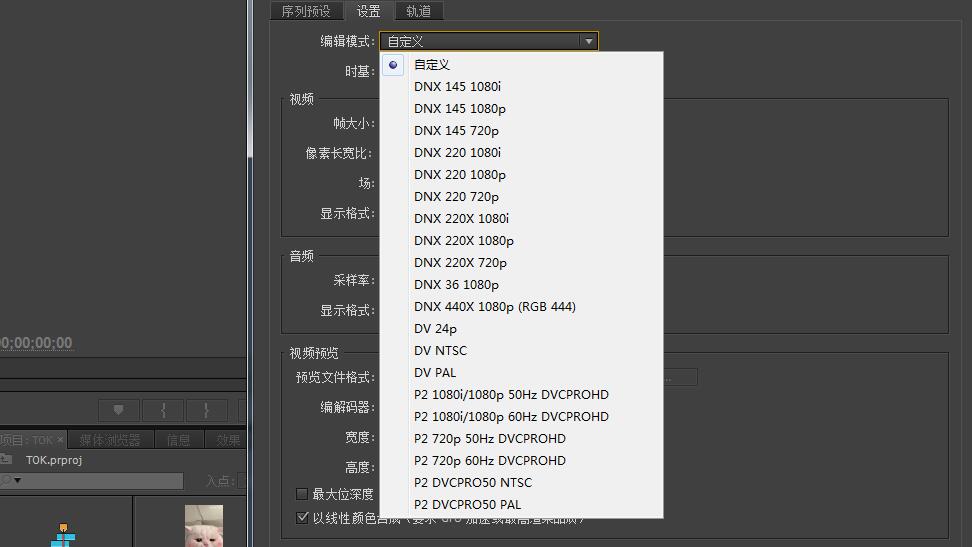Click the folder icon beside TOK.prproj

(6, 460)
